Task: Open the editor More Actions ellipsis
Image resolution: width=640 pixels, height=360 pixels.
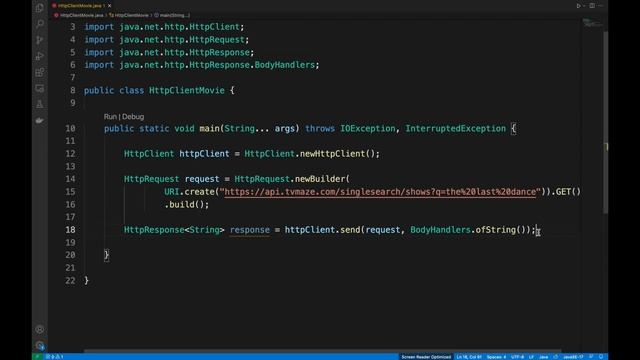Action: click(601, 6)
